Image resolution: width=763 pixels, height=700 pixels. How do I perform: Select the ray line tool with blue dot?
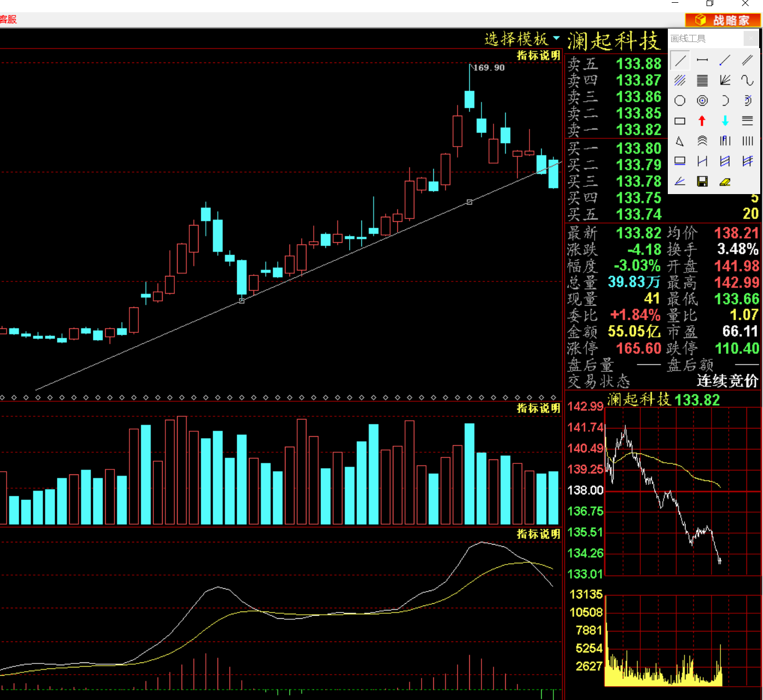[x=725, y=60]
